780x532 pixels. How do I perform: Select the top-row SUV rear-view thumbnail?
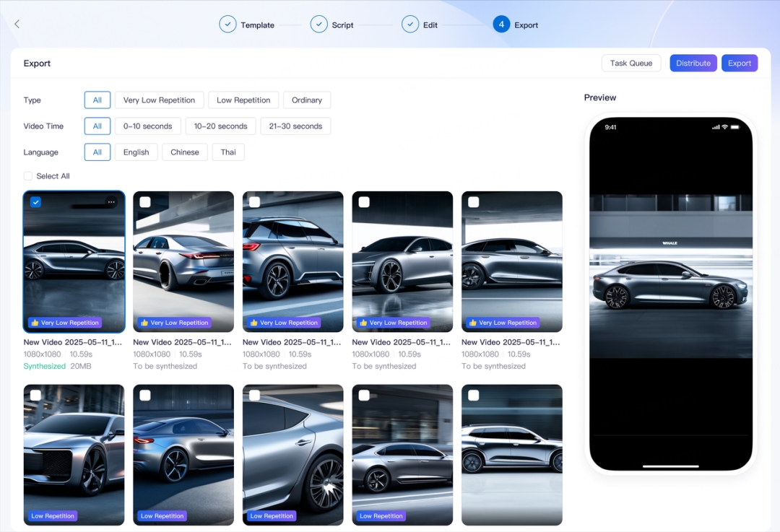pyautogui.click(x=293, y=261)
